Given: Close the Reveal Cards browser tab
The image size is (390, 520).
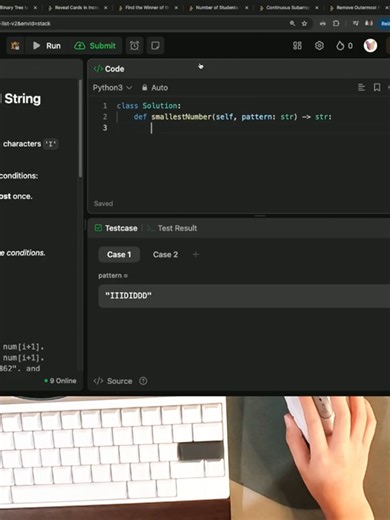Looking at the screenshot, I should [x=106, y=7].
